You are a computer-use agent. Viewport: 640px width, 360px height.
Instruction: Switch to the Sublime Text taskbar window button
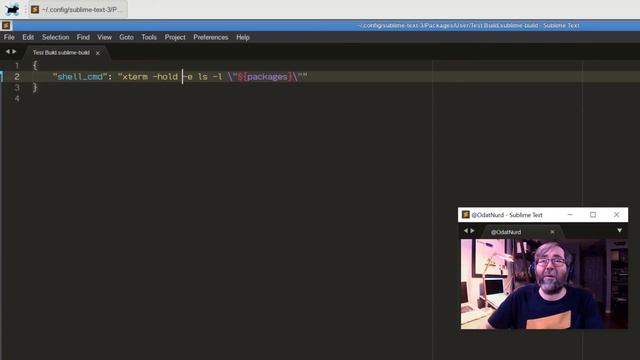(x=78, y=9)
